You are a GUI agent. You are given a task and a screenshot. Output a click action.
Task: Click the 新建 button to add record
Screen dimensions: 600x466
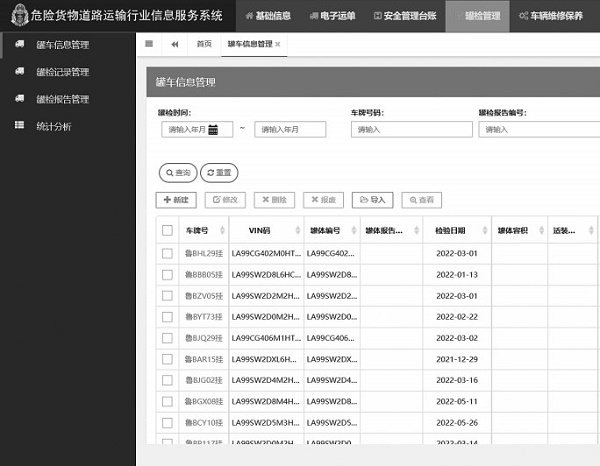coord(176,200)
